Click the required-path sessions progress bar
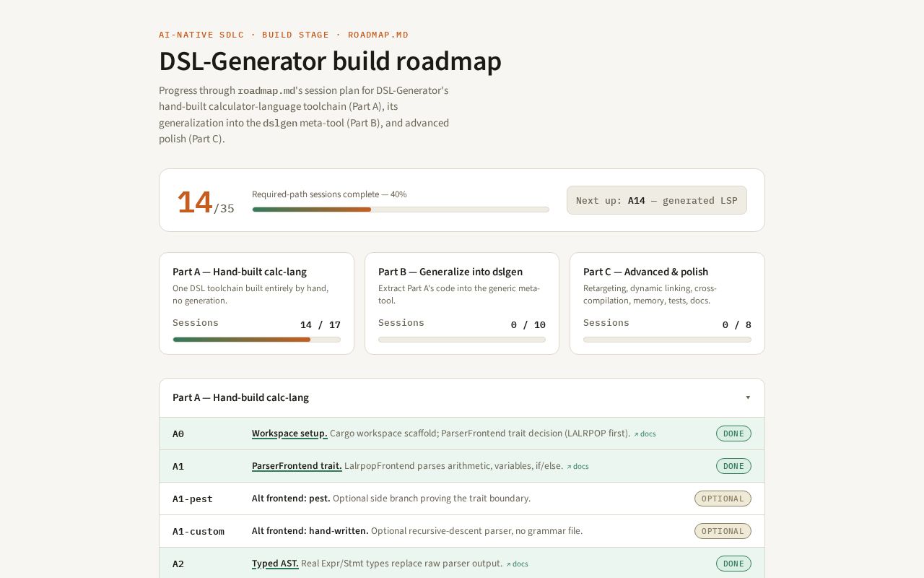The height and width of the screenshot is (578, 924). (x=401, y=210)
